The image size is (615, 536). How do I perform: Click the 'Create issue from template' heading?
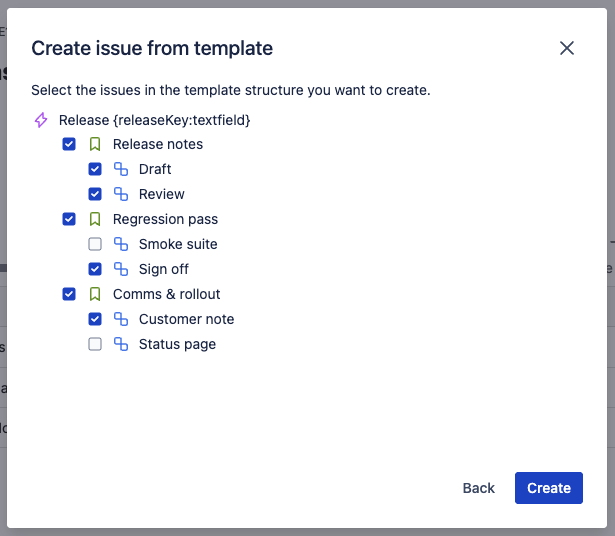[x=152, y=48]
